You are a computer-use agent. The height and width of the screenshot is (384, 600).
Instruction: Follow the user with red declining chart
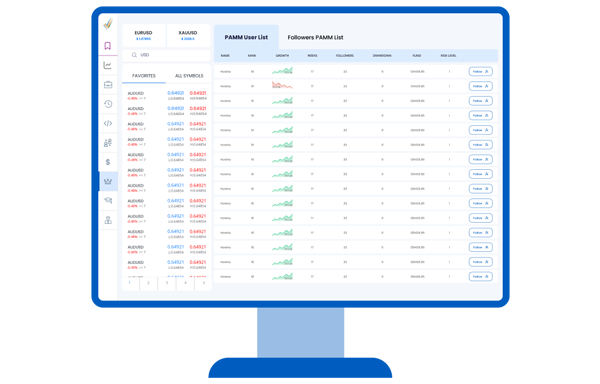tap(481, 86)
